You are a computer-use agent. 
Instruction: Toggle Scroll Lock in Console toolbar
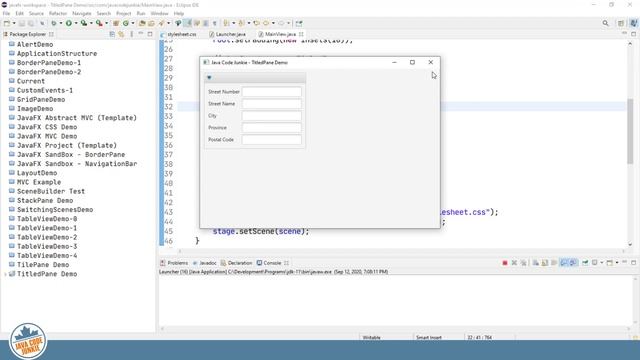point(545,263)
